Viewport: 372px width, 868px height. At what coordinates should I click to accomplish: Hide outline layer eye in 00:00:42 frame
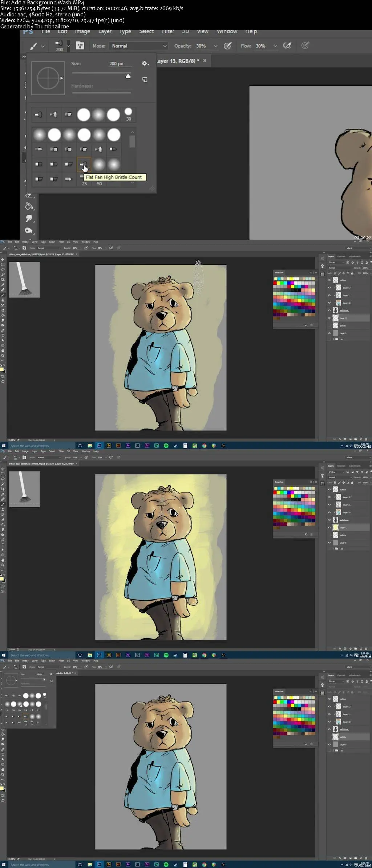coord(329,280)
